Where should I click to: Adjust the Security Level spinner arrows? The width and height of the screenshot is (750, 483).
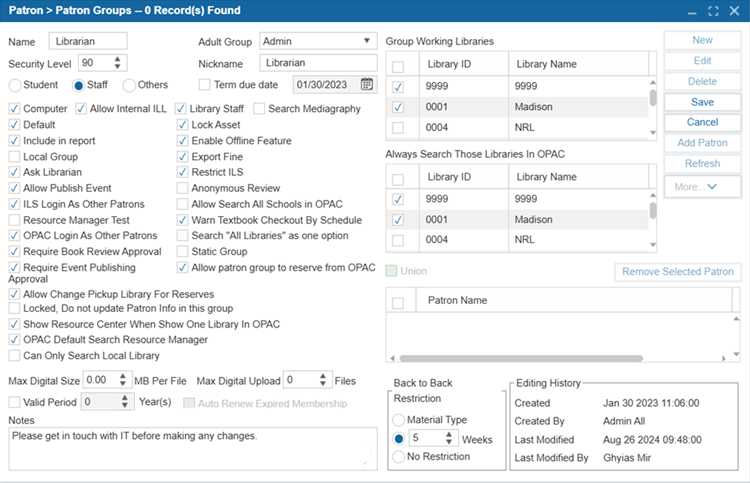pos(118,63)
